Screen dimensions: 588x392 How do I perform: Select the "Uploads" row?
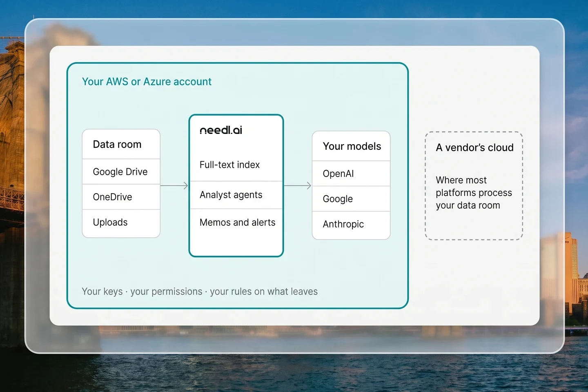point(121,223)
